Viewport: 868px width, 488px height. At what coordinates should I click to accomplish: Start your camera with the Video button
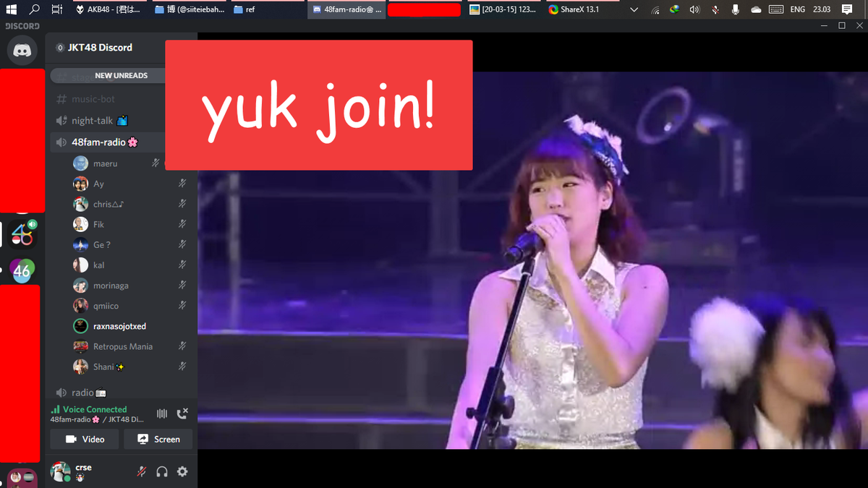pyautogui.click(x=84, y=439)
